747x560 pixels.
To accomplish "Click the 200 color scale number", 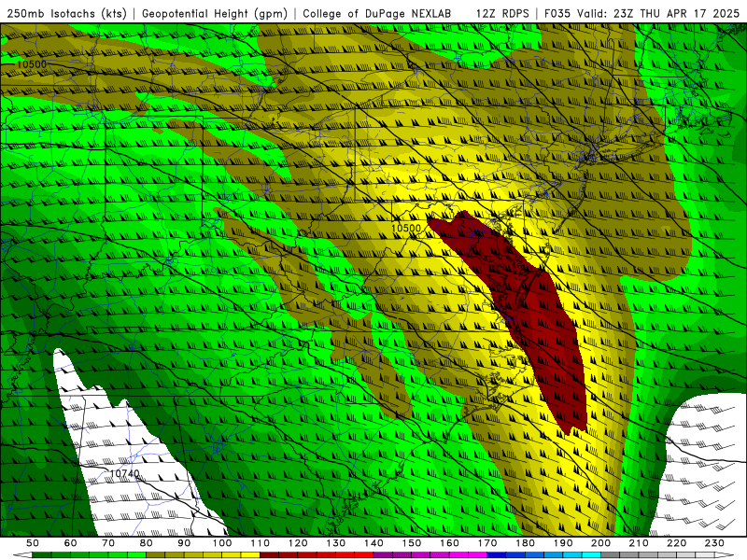I will click(600, 543).
